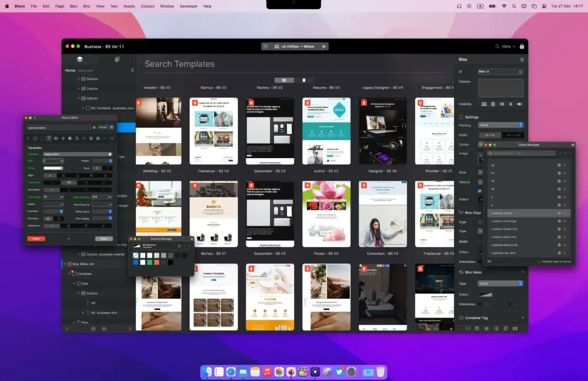Select the .business-footer-link class row
Viewport: 588px width, 381px height.
point(529,229)
